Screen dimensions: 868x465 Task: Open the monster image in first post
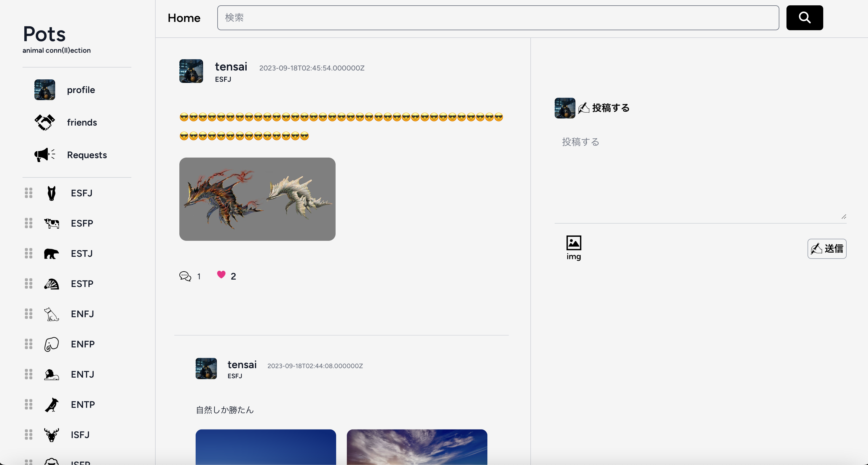coord(257,199)
